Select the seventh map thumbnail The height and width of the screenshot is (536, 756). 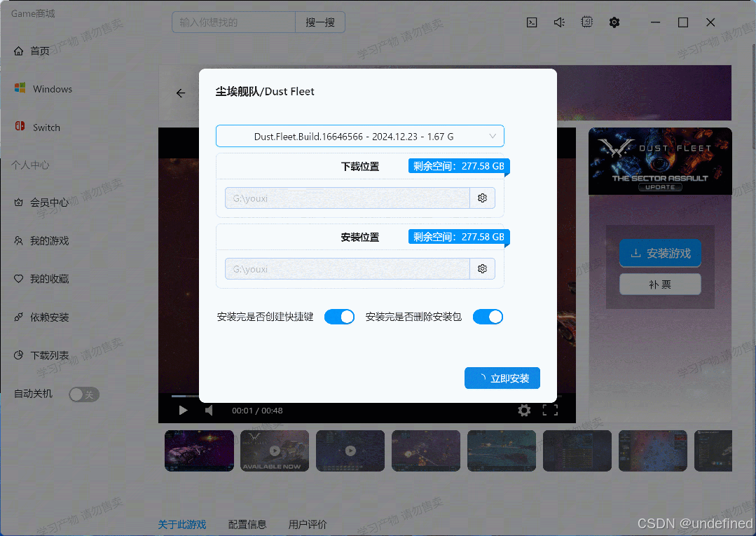point(653,451)
